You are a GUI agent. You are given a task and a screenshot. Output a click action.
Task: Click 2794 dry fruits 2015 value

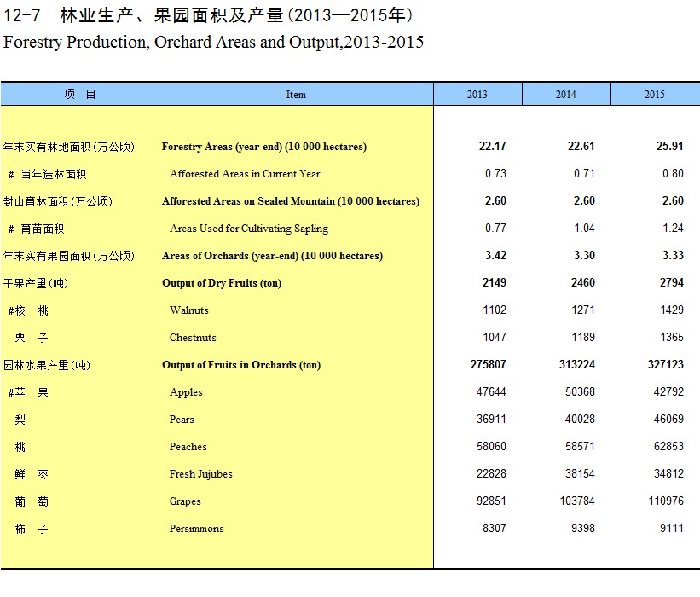click(672, 282)
